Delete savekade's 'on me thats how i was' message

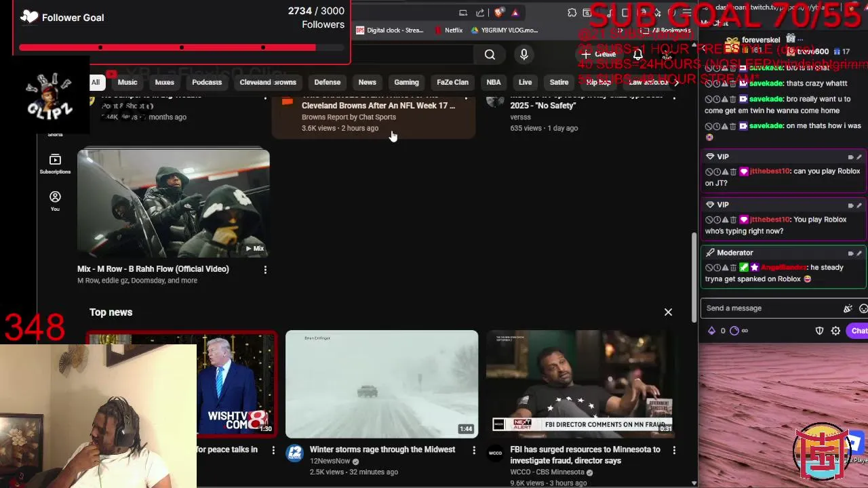click(x=733, y=127)
